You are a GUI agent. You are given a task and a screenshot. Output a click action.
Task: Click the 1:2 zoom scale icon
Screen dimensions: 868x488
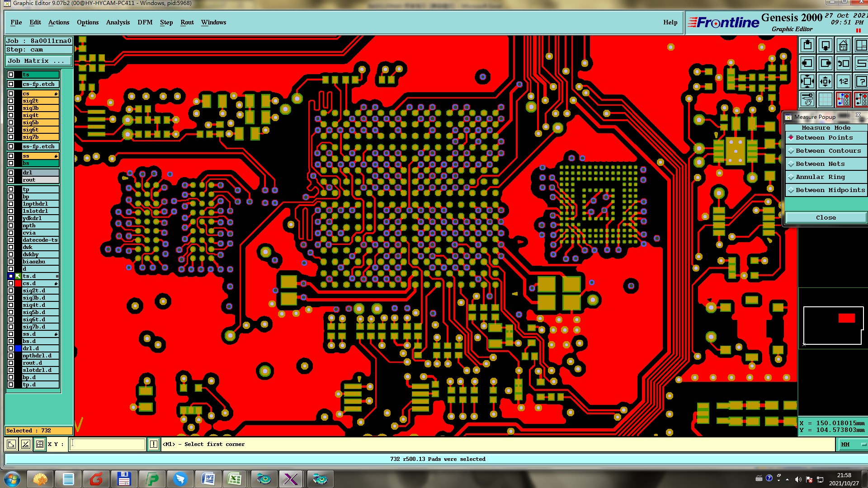click(843, 82)
